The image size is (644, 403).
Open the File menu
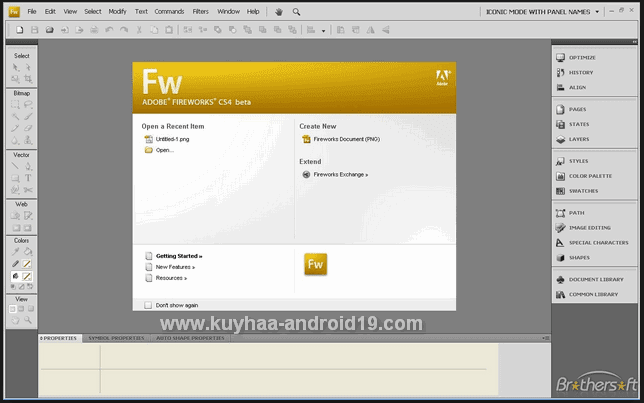tap(32, 12)
